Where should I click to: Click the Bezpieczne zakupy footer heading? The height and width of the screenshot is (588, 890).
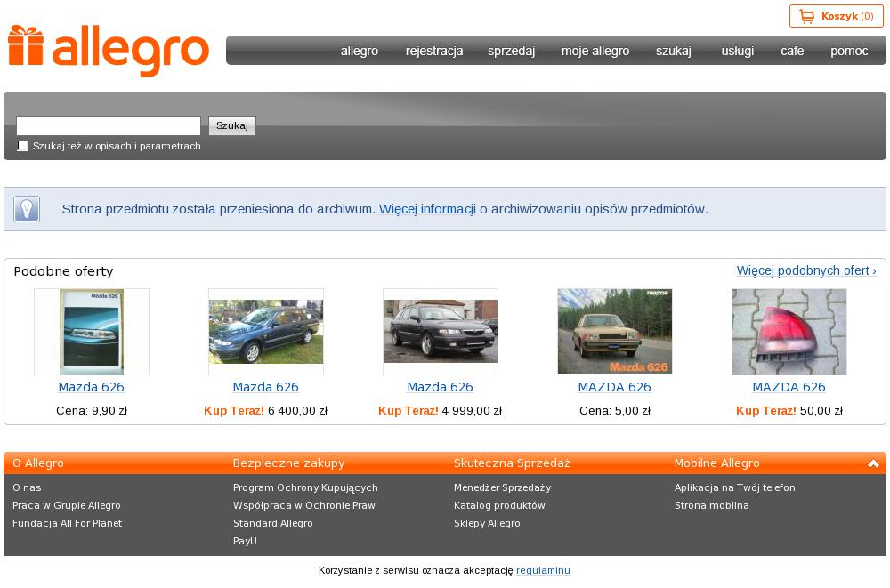click(x=289, y=463)
